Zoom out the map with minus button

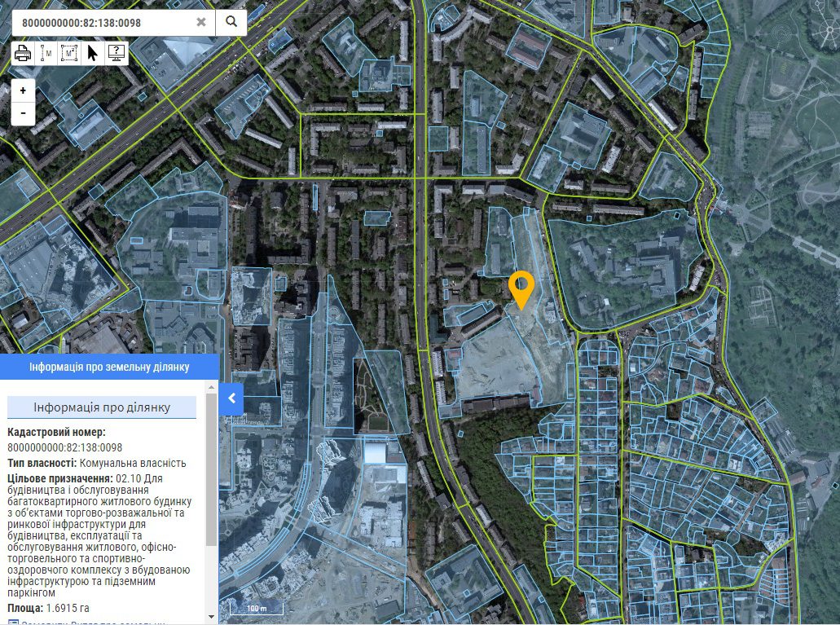[23, 112]
